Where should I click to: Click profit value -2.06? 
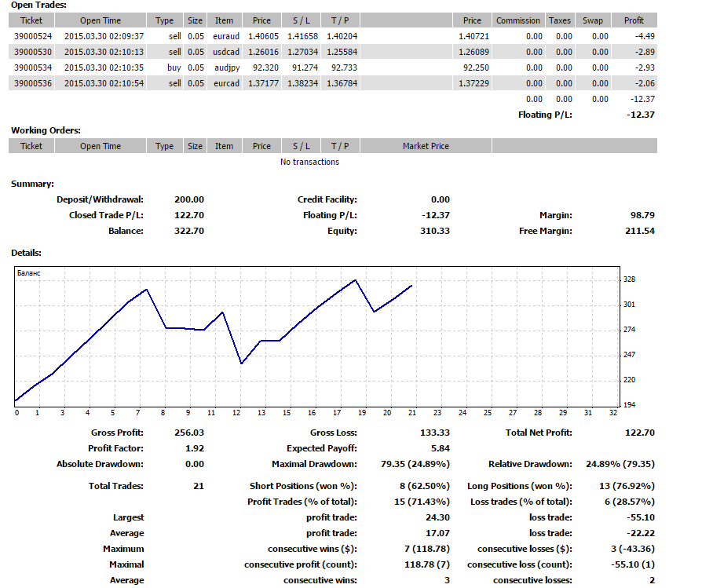(645, 83)
